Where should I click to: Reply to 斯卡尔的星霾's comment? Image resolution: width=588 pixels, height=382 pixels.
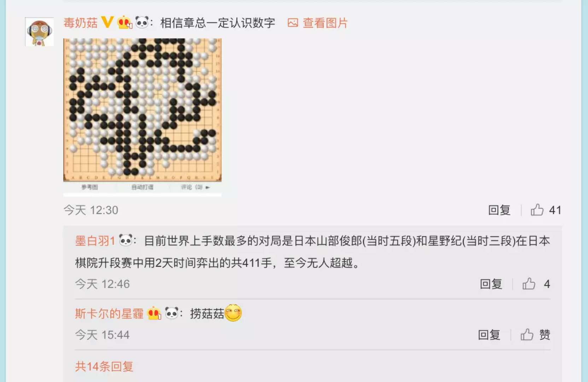[x=489, y=335]
